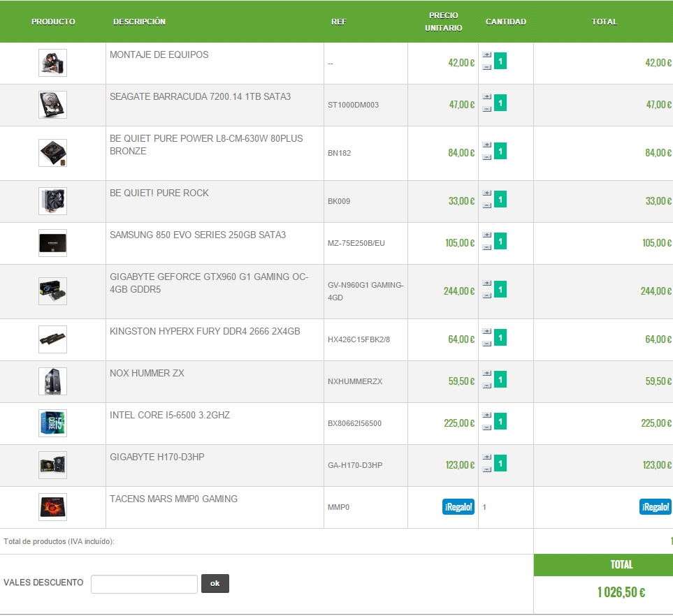
Task: Increase quantity of Gigabyte H170-D3HP
Action: tap(486, 457)
